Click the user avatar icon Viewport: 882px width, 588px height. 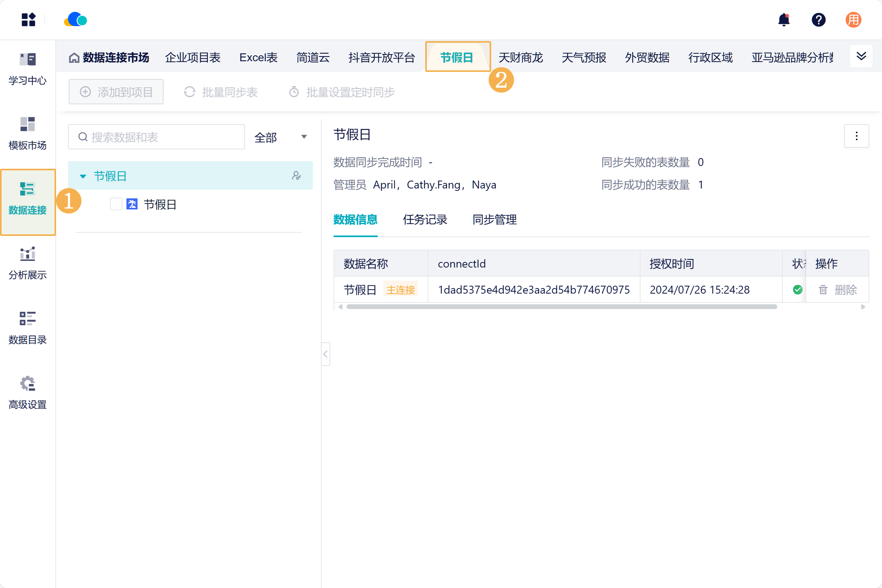(853, 19)
